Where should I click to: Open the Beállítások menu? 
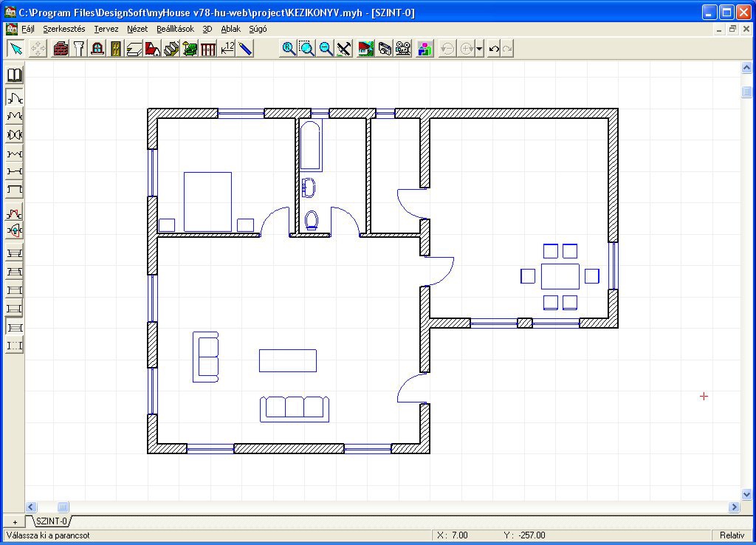click(x=176, y=29)
